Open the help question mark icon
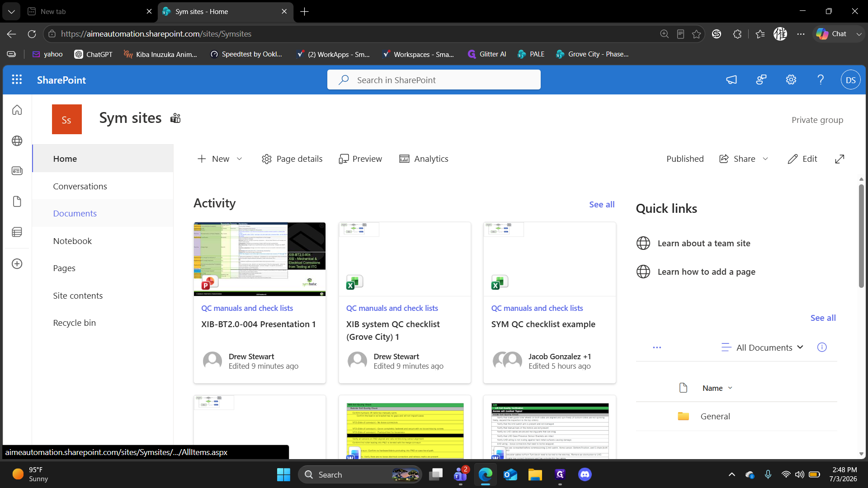Image resolution: width=868 pixels, height=488 pixels. coord(821,80)
